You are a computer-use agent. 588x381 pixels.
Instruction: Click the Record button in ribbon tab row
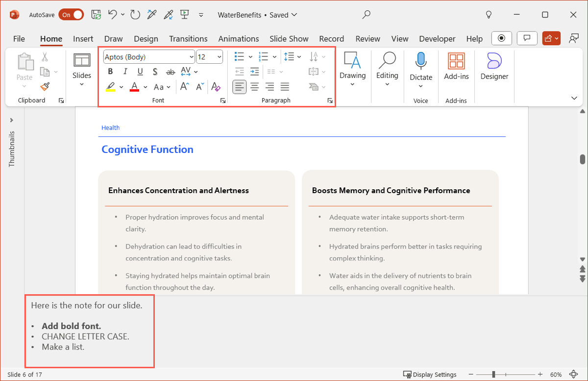(x=501, y=38)
